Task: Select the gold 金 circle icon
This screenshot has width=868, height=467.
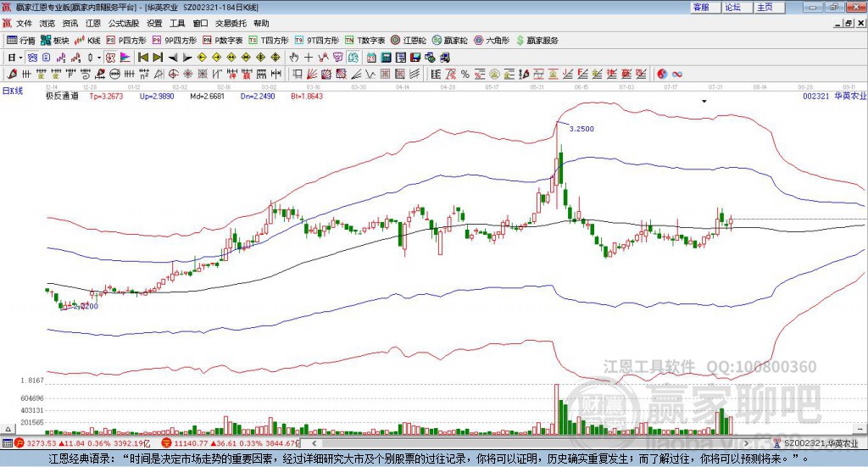Action: pos(494,74)
